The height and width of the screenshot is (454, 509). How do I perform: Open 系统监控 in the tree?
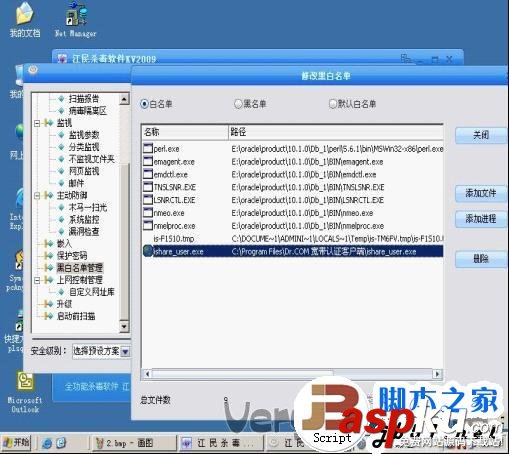(x=84, y=219)
